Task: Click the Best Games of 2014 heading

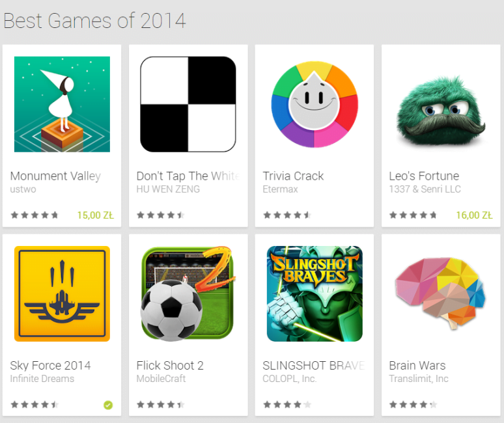Action: 94,21
